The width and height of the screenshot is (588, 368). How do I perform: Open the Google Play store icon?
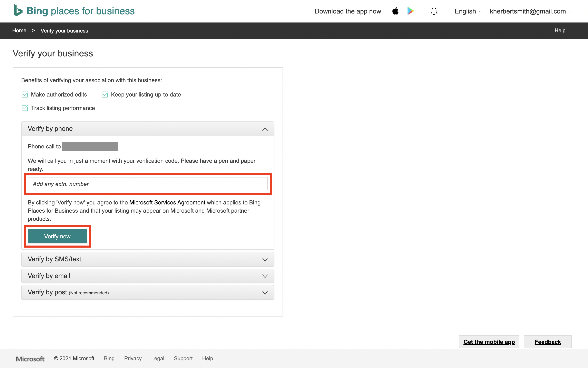[x=410, y=11]
